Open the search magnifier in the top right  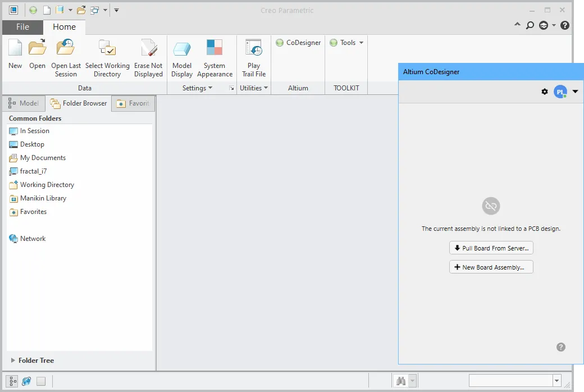(530, 25)
